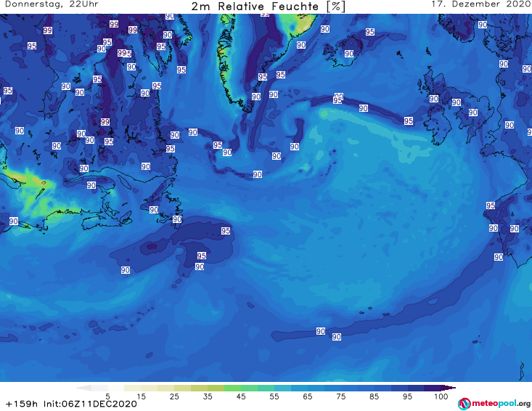
Task: Click colorbar tick label '45'
Action: [240, 396]
